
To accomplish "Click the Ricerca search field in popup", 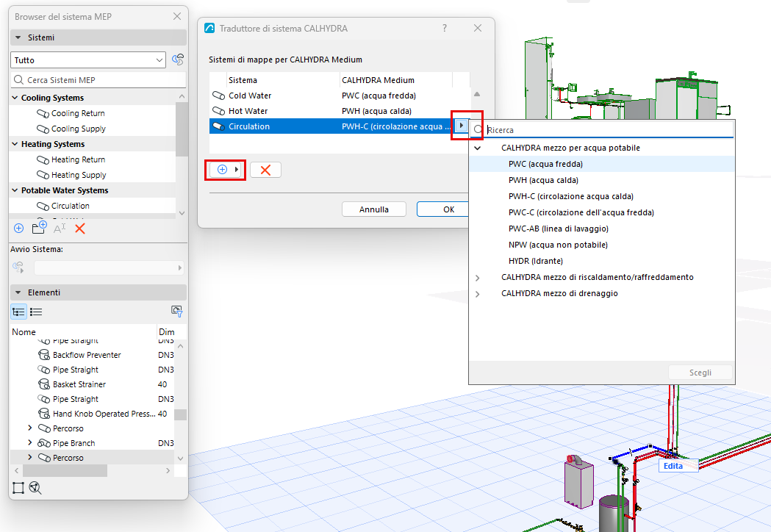I will tap(602, 130).
